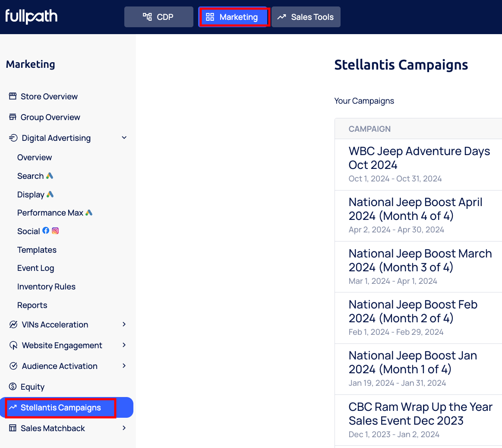Click the Store Overview storefront icon
The image size is (502, 448).
[x=13, y=96]
